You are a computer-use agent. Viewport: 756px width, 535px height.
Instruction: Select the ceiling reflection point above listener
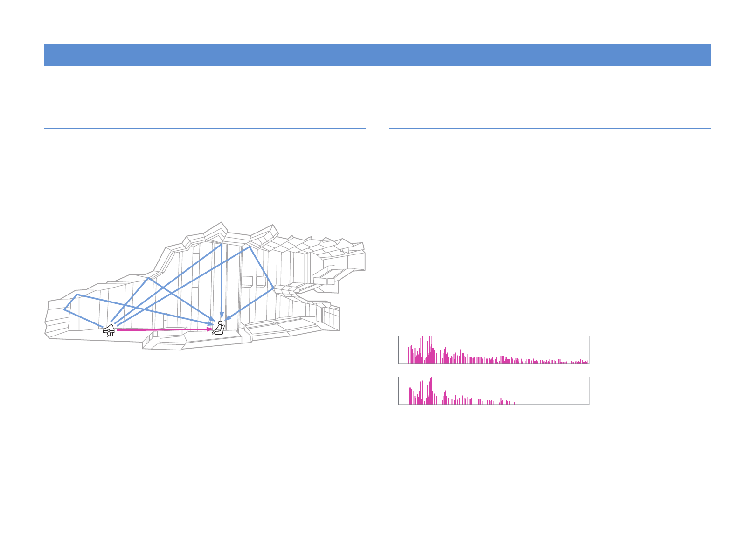pyautogui.click(x=221, y=243)
